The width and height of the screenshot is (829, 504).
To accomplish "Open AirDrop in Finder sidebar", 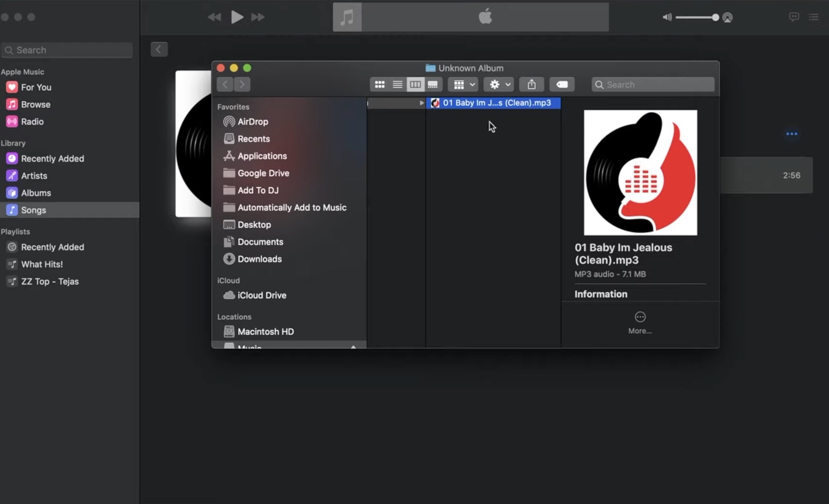I will [245, 122].
